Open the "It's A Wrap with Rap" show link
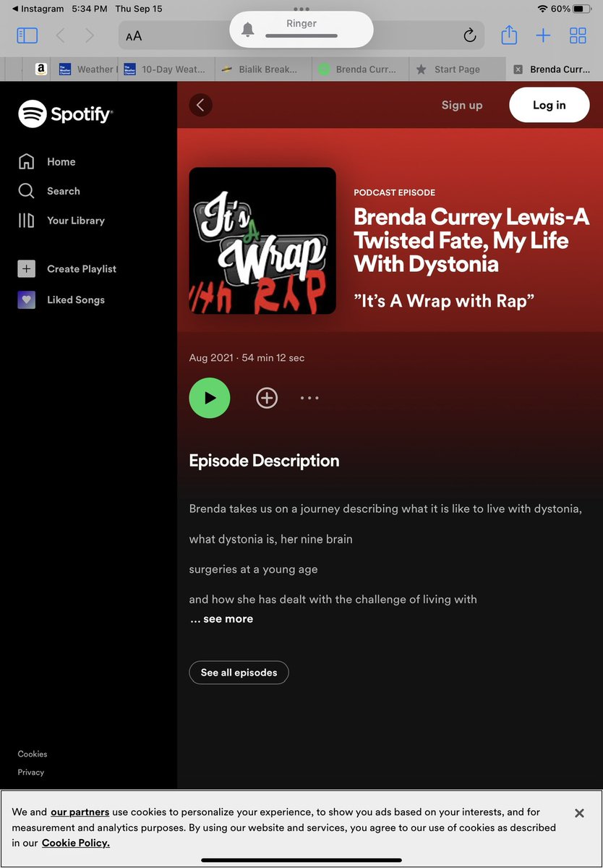This screenshot has width=603, height=868. [x=444, y=300]
